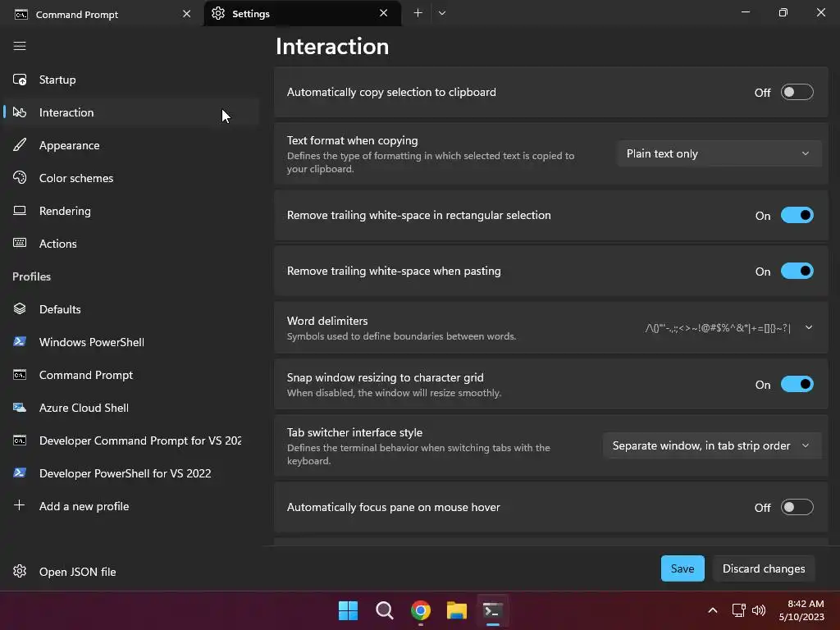840x630 pixels.
Task: Toggle remove trailing white-space in rectangular selection
Action: click(x=797, y=216)
